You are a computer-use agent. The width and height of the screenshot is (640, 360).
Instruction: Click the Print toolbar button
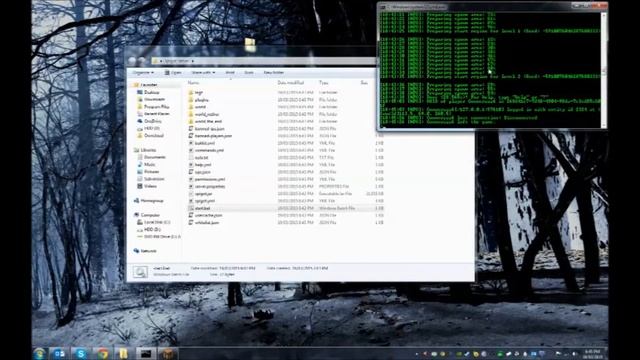click(x=230, y=73)
